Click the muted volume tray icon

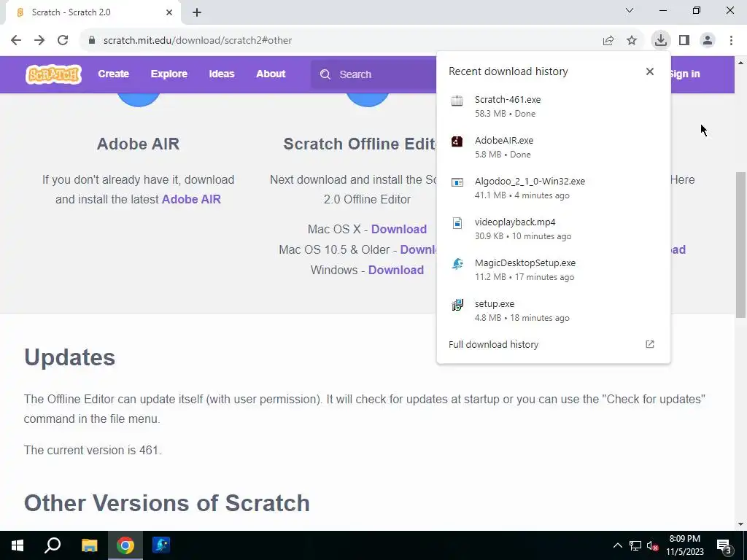click(652, 545)
